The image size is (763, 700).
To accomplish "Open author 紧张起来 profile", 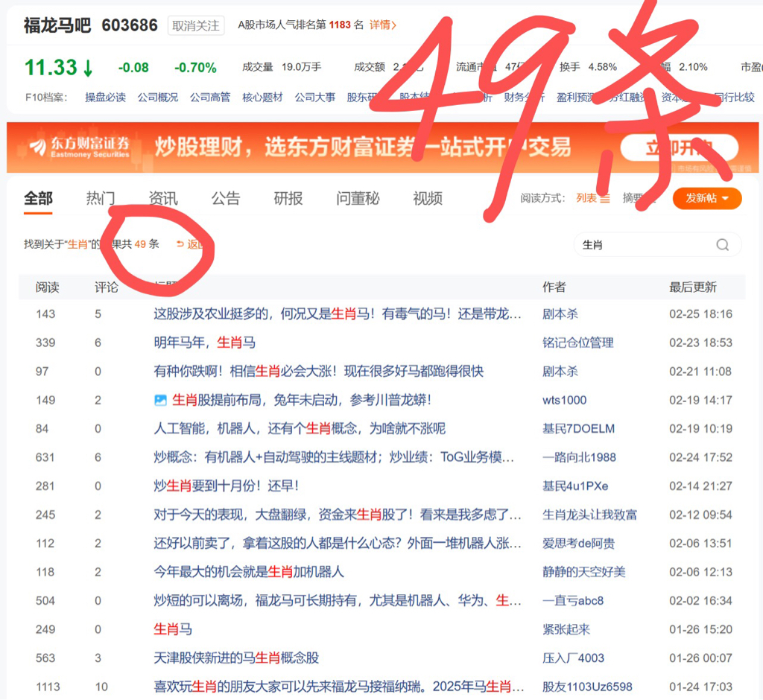I will [566, 629].
